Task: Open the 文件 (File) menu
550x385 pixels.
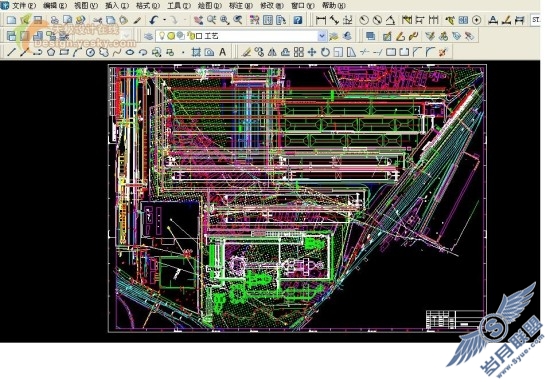Action: pyautogui.click(x=24, y=5)
